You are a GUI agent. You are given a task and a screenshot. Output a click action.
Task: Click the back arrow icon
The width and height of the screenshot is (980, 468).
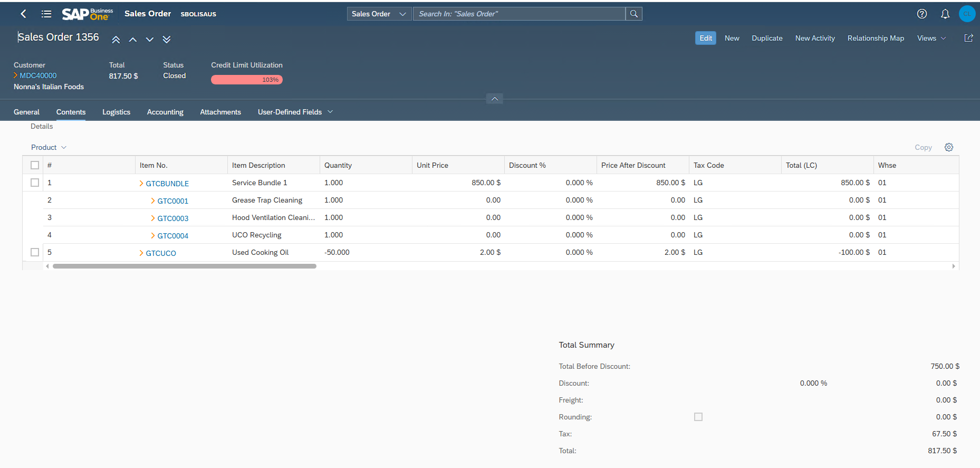(23, 14)
